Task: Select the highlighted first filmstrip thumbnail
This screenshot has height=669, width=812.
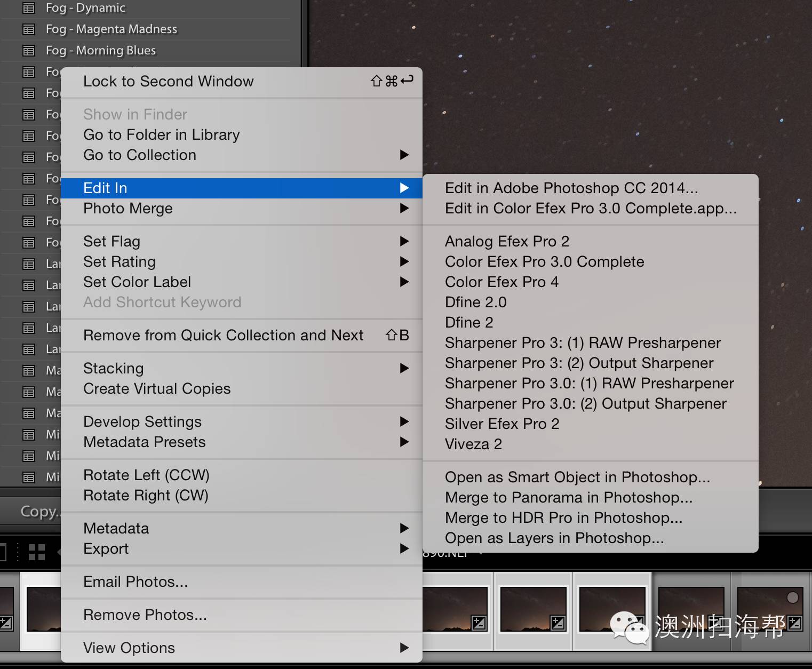Action: click(42, 611)
